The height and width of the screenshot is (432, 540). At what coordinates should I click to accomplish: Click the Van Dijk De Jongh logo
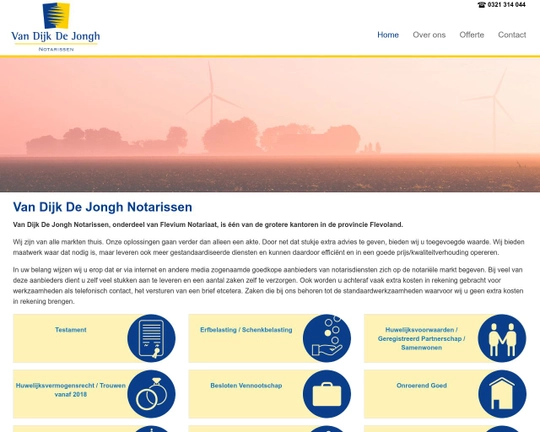pyautogui.click(x=56, y=27)
